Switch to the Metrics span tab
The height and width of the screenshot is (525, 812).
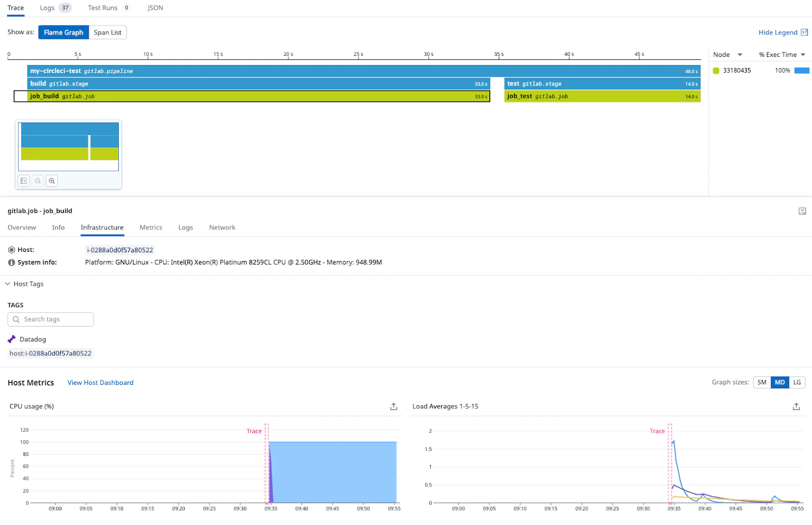click(151, 227)
